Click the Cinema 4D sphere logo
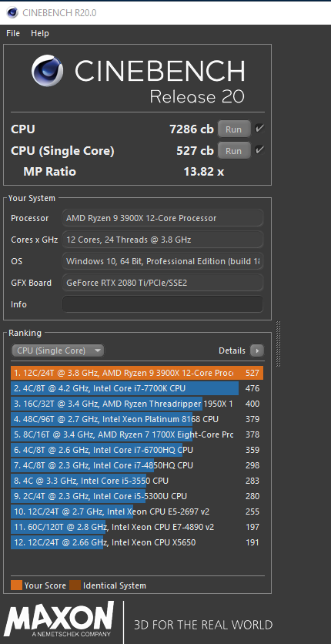The height and width of the screenshot is (644, 331). tap(48, 71)
